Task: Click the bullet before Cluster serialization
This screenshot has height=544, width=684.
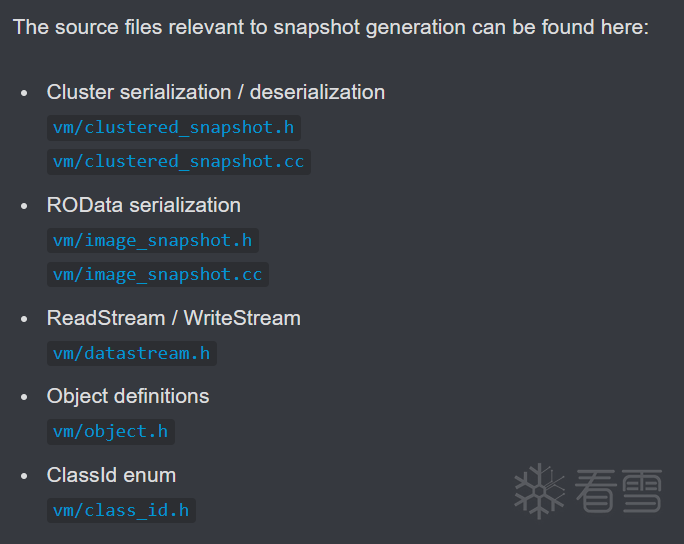Action: pyautogui.click(x=24, y=93)
